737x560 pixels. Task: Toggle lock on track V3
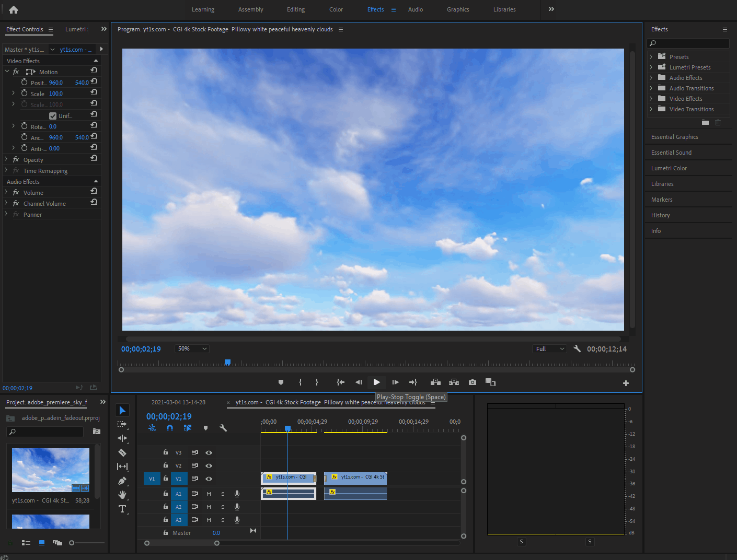point(166,452)
